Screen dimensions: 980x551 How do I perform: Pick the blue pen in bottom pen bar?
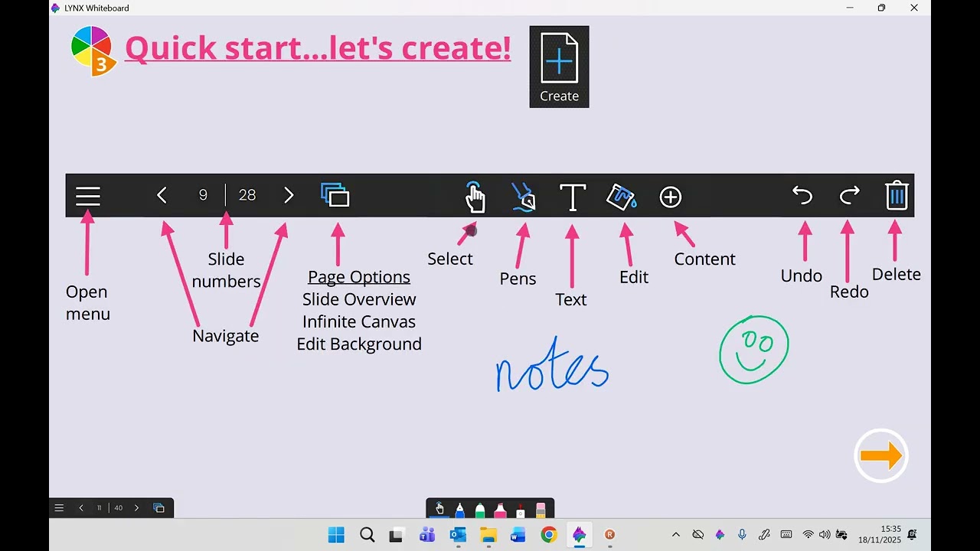pos(459,509)
